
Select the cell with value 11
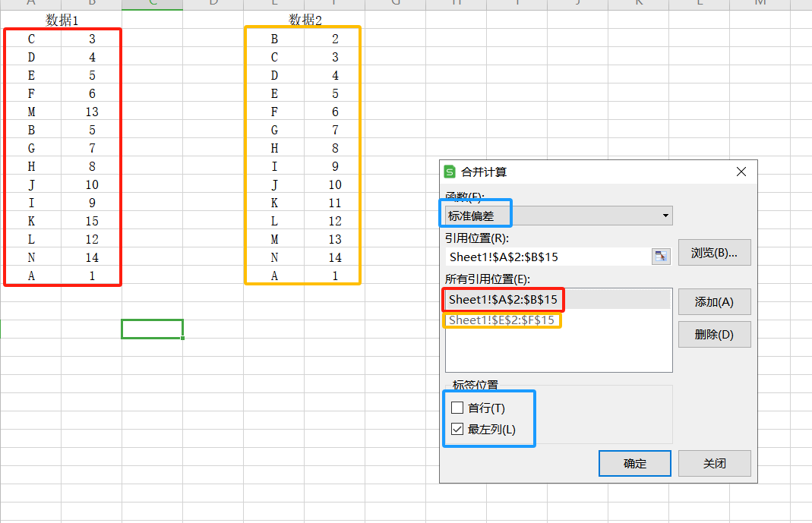pos(335,203)
